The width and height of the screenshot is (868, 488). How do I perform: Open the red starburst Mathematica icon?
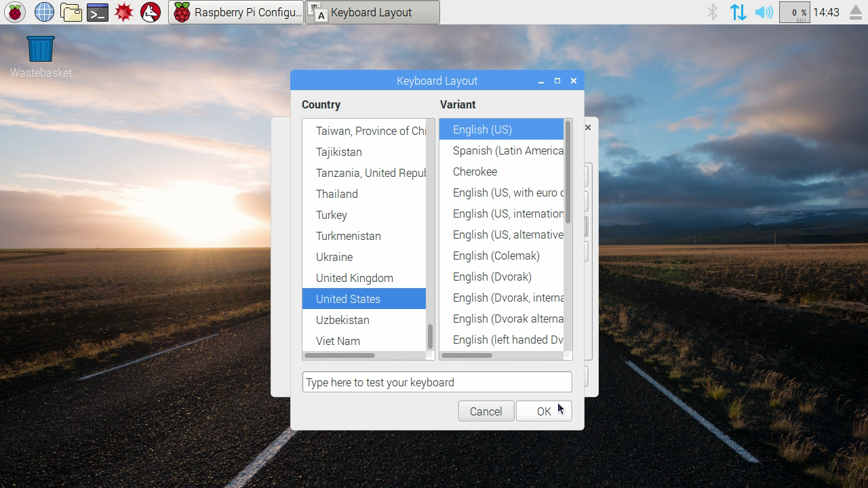[x=124, y=12]
